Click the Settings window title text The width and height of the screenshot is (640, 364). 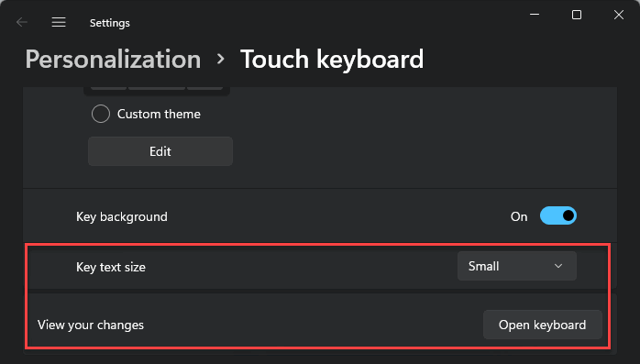110,23
